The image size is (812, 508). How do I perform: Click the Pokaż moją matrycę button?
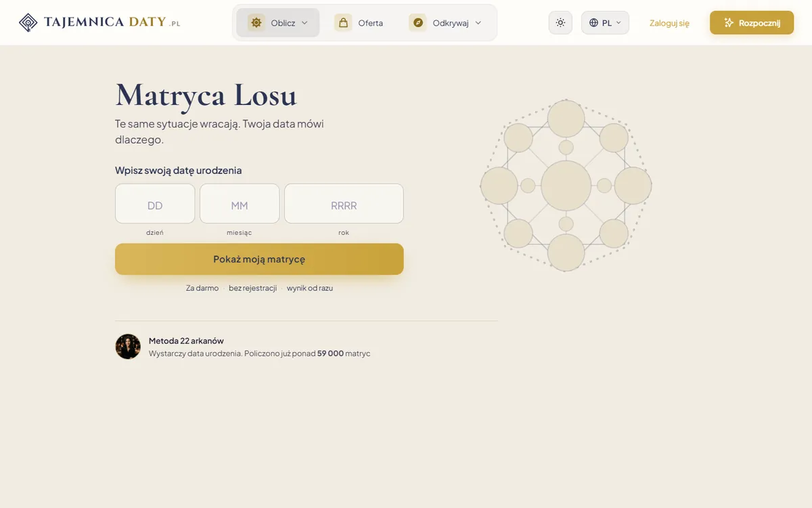click(x=259, y=259)
